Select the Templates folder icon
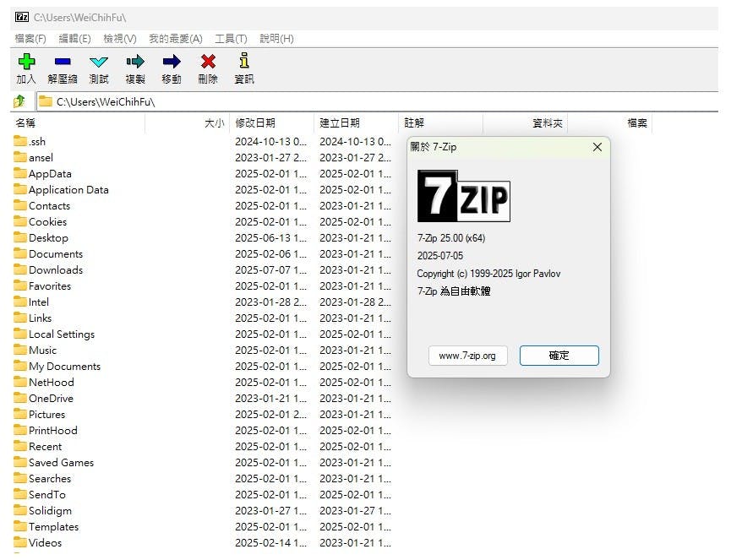This screenshot has width=731, height=560. (x=20, y=526)
